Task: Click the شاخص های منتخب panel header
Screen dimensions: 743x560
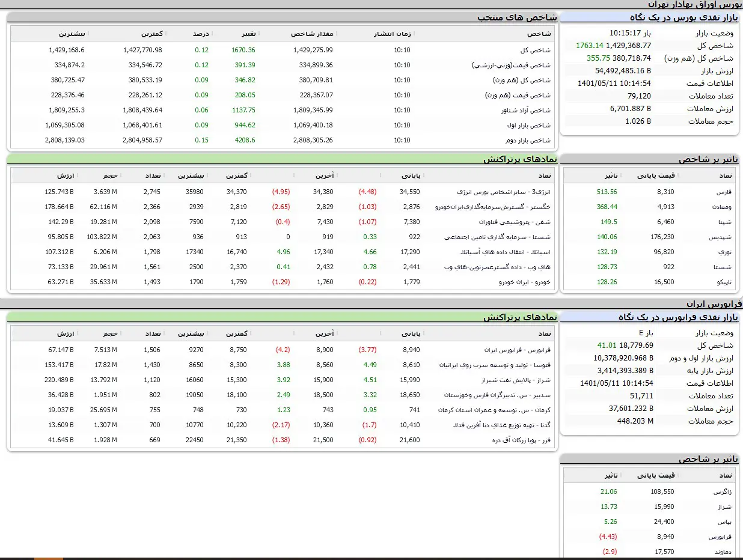Action: (517, 17)
